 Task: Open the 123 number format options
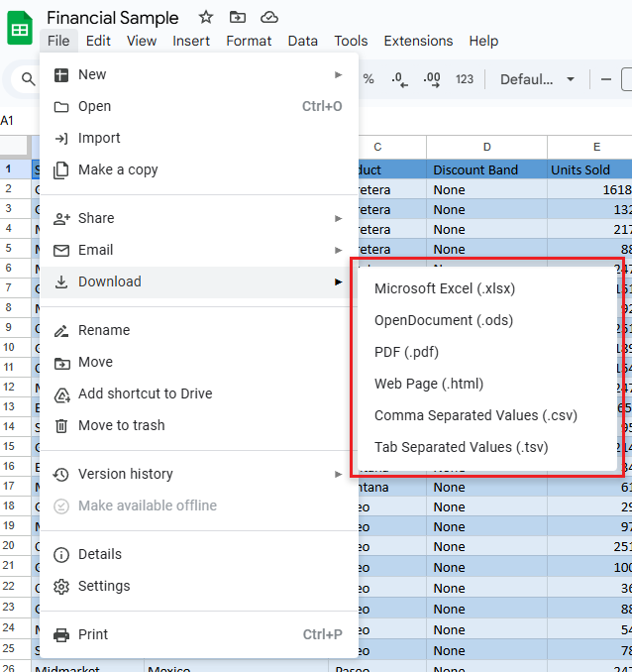(x=465, y=79)
